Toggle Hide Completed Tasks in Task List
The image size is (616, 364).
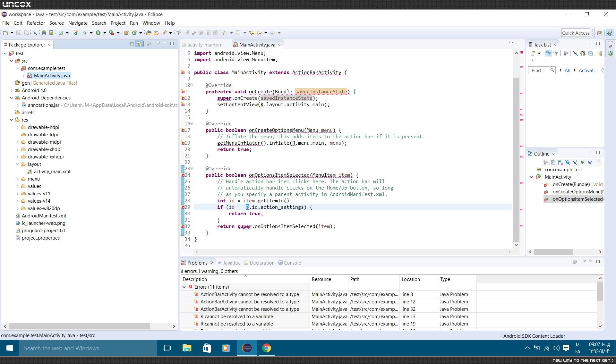tap(576, 53)
